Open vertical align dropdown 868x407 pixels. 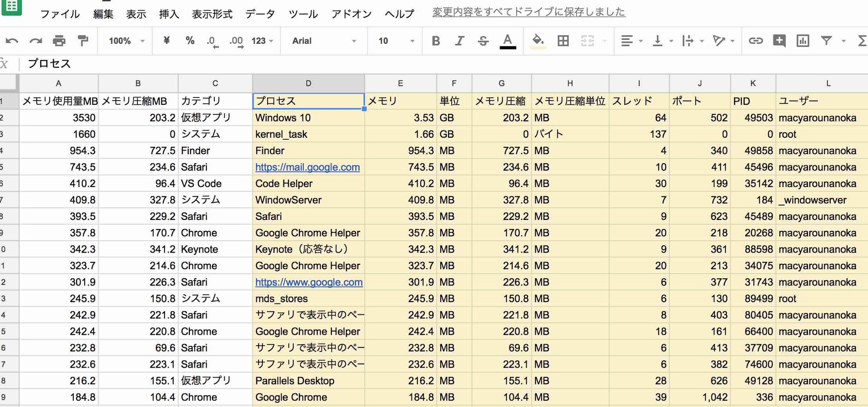(x=662, y=41)
